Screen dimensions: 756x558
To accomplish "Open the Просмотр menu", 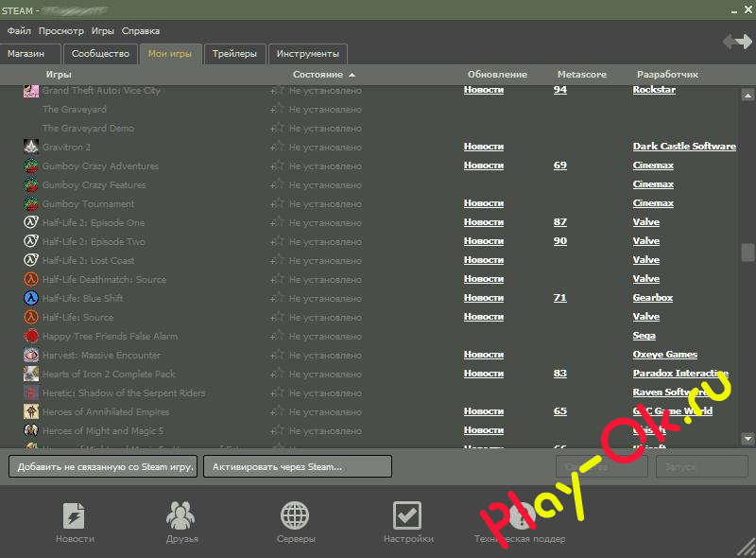I will click(x=61, y=31).
